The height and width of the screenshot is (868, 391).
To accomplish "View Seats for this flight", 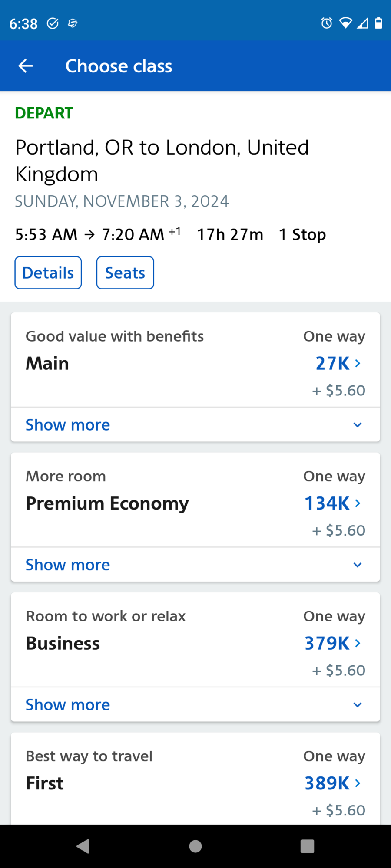I will click(125, 273).
